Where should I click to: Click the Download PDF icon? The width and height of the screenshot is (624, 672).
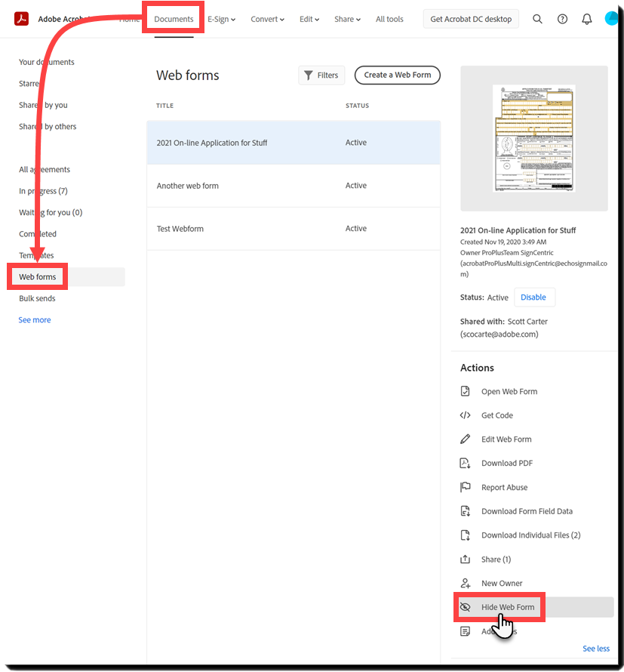pos(467,463)
